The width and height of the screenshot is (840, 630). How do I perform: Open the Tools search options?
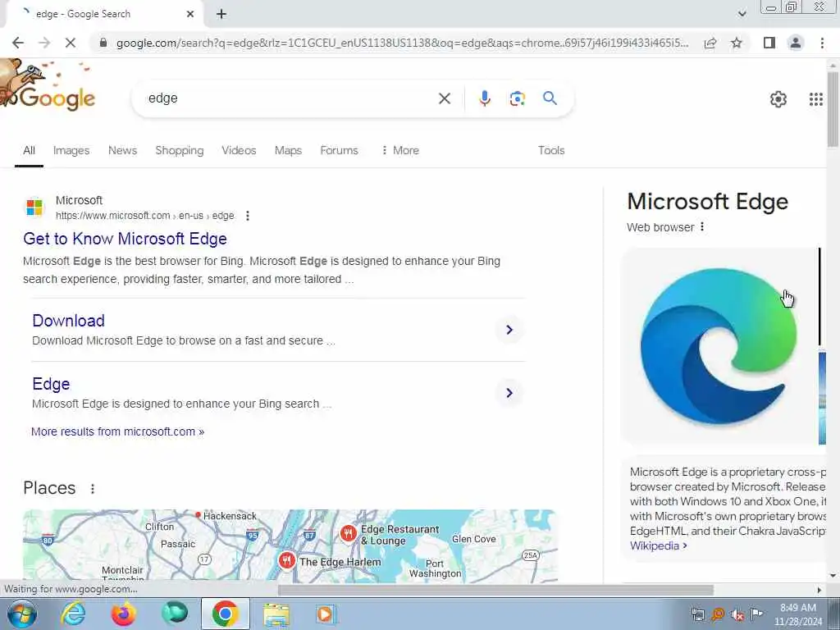coord(551,151)
